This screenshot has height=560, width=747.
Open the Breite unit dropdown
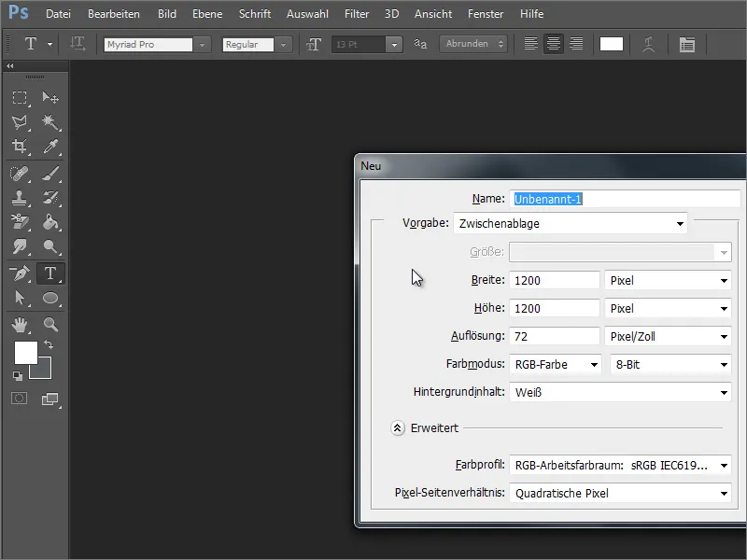pyautogui.click(x=668, y=281)
